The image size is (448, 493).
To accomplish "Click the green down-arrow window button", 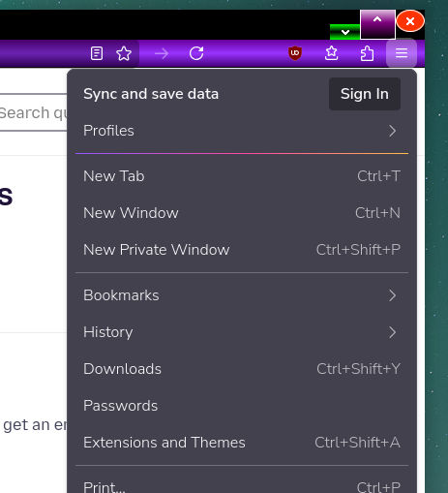I will pos(344,32).
